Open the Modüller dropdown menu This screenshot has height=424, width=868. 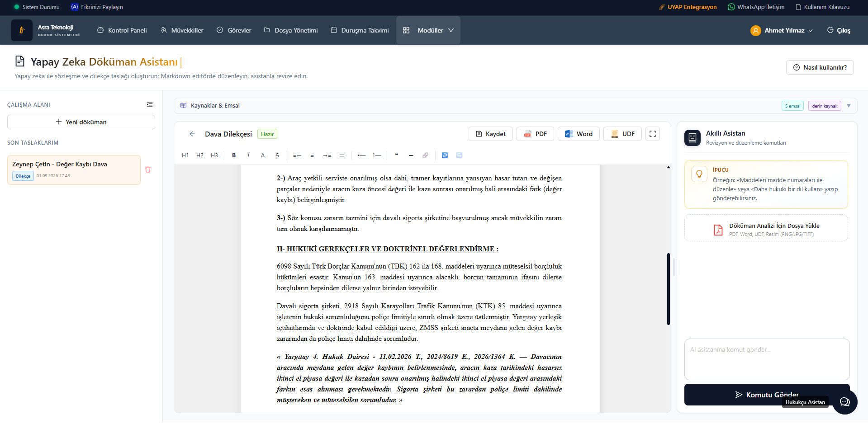428,30
